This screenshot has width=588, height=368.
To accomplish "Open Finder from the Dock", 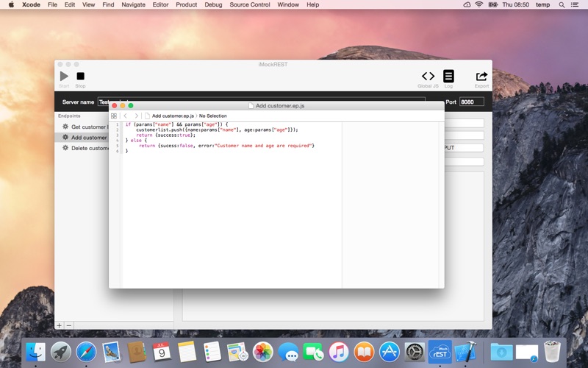I will 35,353.
